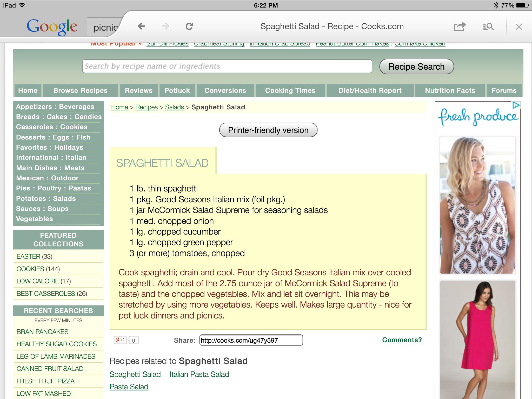532x399 pixels.
Task: Click the Recipe Search button
Action: [x=416, y=67]
